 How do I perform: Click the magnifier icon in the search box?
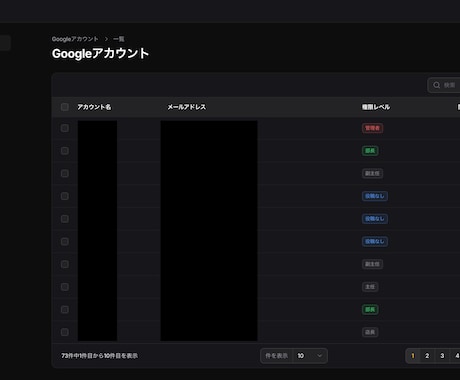pos(436,85)
